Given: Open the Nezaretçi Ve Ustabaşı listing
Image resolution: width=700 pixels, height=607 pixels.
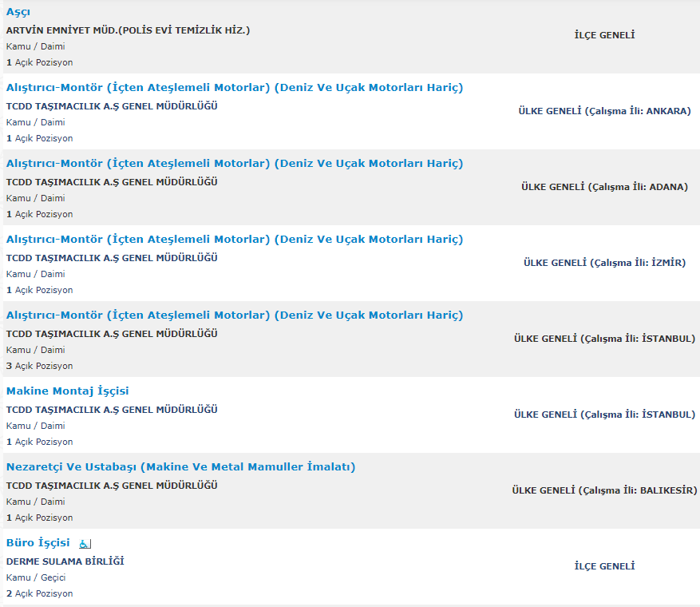Looking at the screenshot, I should pos(181,466).
